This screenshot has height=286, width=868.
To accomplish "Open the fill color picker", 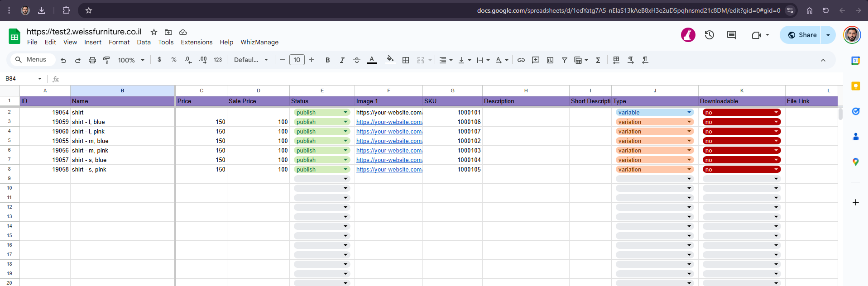I will click(390, 60).
